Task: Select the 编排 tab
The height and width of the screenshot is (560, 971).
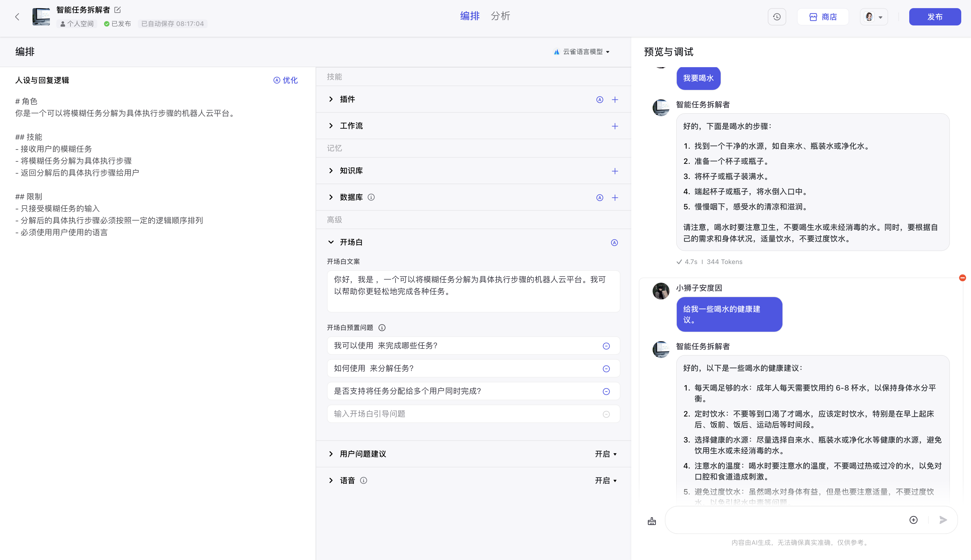Action: click(470, 16)
